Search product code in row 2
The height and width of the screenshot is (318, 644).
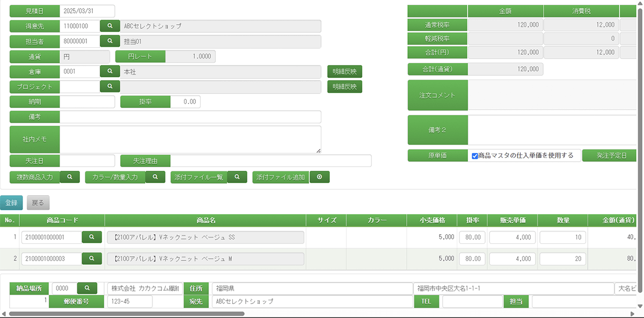[92, 258]
